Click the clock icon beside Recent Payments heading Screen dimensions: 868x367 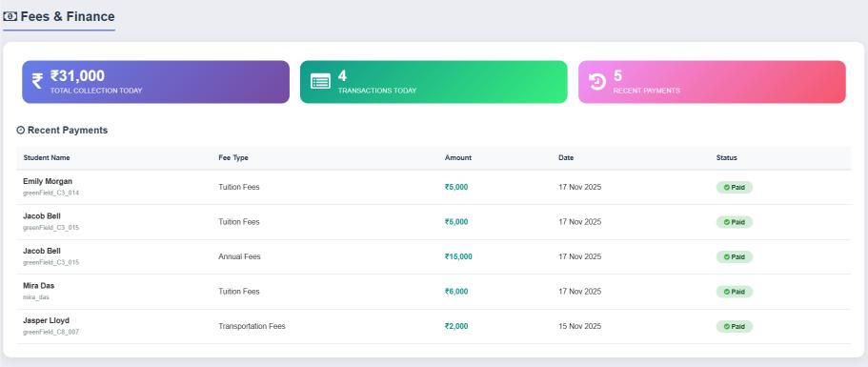point(20,130)
